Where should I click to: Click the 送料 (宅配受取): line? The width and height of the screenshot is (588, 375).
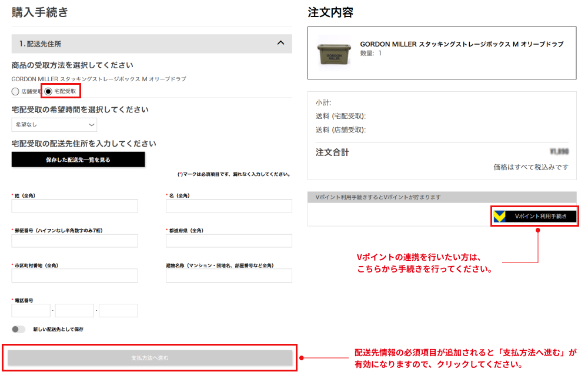(x=340, y=116)
